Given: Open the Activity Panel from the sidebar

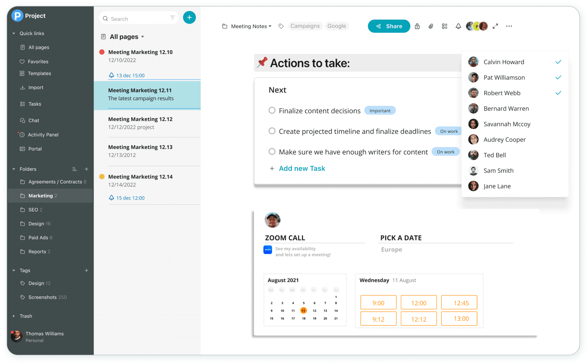Looking at the screenshot, I should click(43, 134).
